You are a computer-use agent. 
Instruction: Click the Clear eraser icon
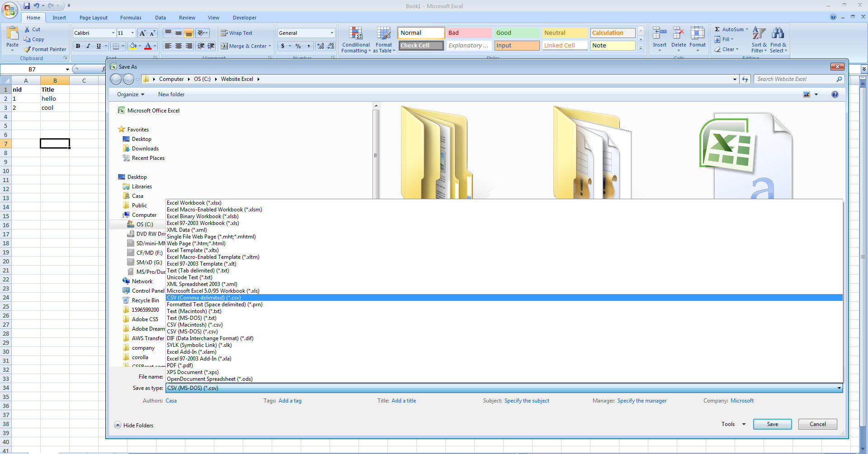tap(717, 49)
